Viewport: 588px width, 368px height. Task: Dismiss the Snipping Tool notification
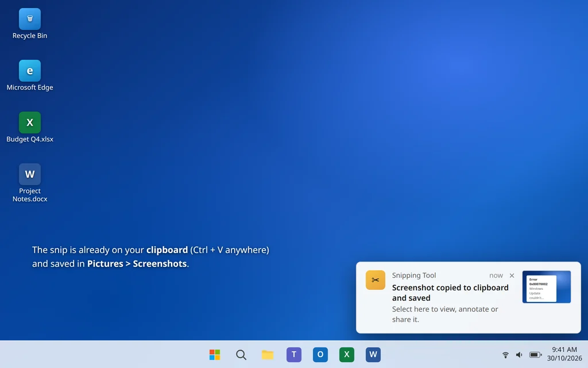pyautogui.click(x=512, y=275)
